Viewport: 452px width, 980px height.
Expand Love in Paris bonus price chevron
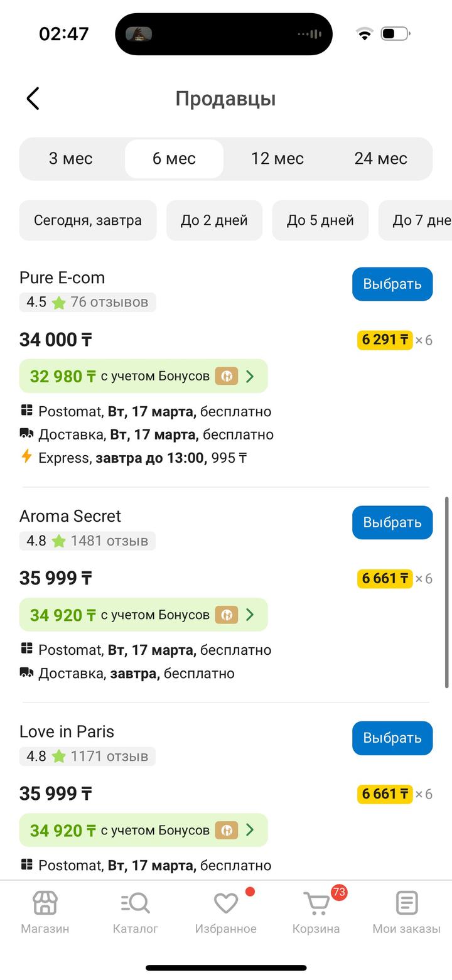pyautogui.click(x=250, y=830)
